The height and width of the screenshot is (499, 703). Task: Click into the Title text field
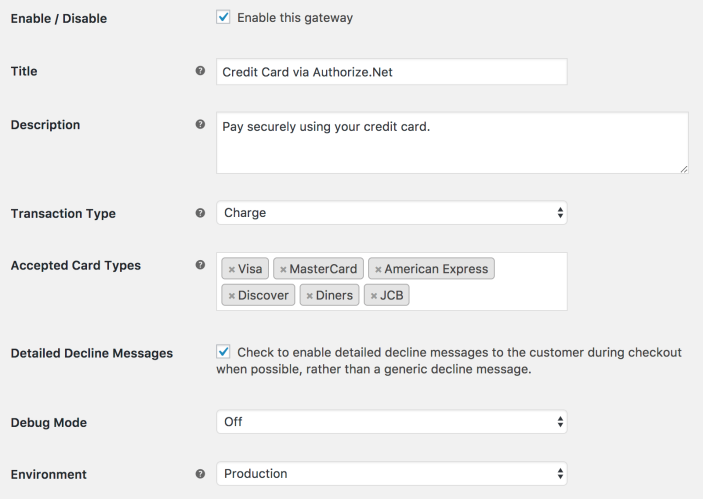click(x=391, y=72)
